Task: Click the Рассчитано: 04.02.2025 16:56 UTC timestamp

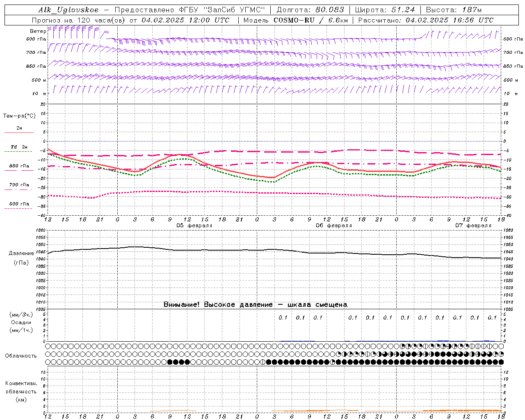Action: point(426,20)
